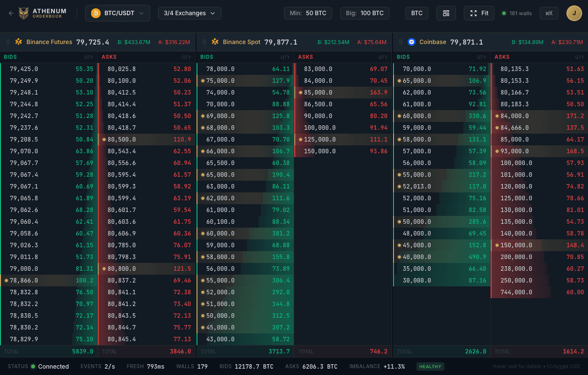Click wall dot beside Binance Spot 60,000.0 bid
This screenshot has width=588, height=375.
[202, 234]
